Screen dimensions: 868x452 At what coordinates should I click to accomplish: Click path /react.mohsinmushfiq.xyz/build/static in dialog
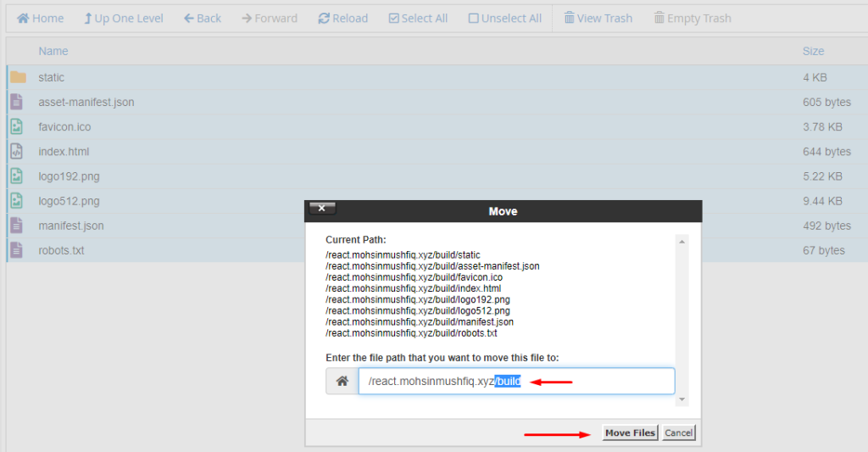tap(403, 254)
